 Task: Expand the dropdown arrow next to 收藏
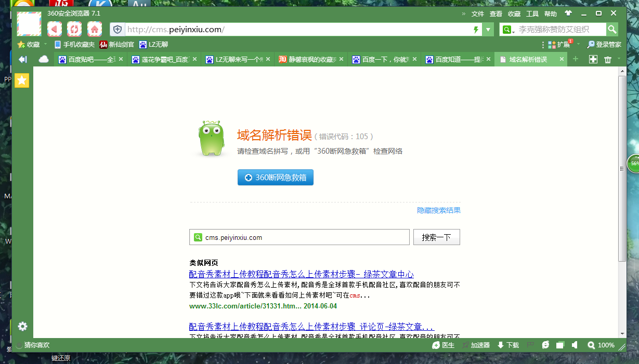pos(46,45)
